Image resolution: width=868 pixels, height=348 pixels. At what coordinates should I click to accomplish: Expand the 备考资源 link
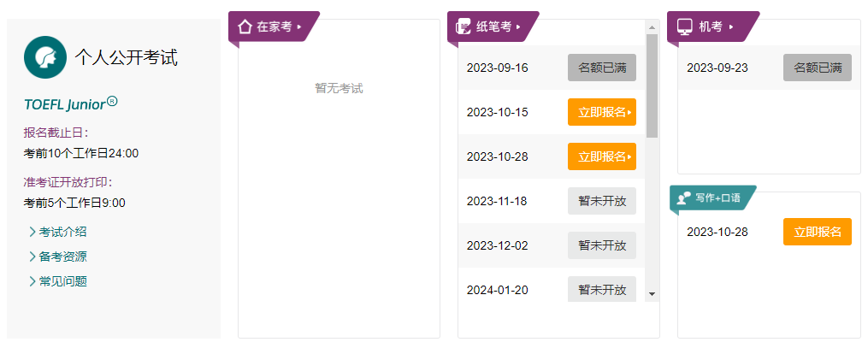[x=58, y=257]
